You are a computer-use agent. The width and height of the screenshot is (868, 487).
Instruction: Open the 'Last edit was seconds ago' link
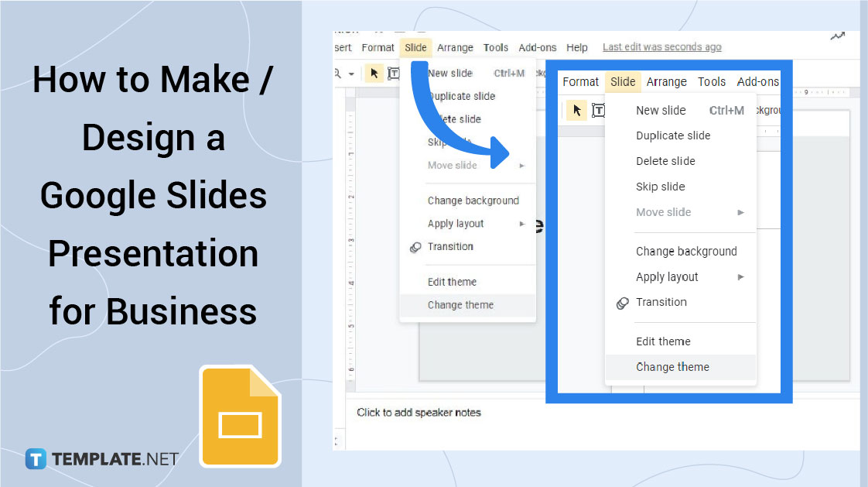[662, 47]
